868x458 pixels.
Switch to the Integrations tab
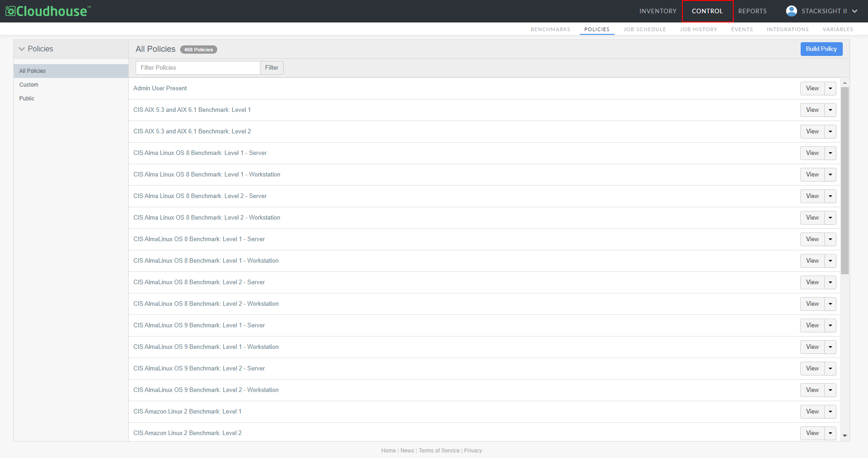[787, 29]
